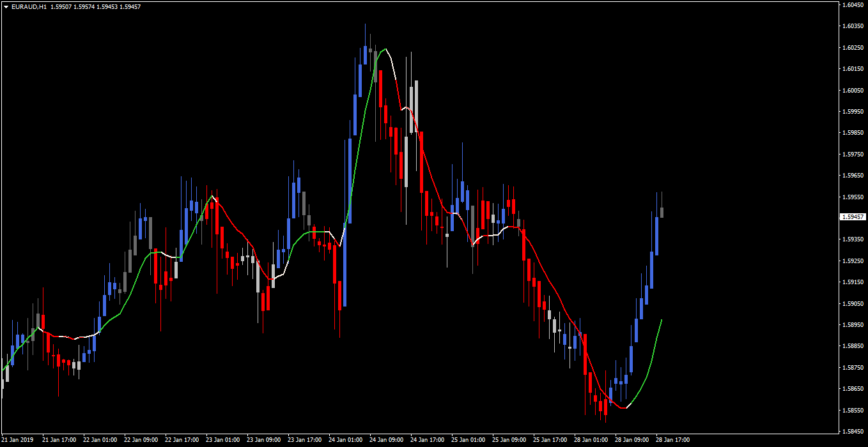Click the 1.58650 price axis label
The width and height of the screenshot is (868, 447).
tap(852, 389)
